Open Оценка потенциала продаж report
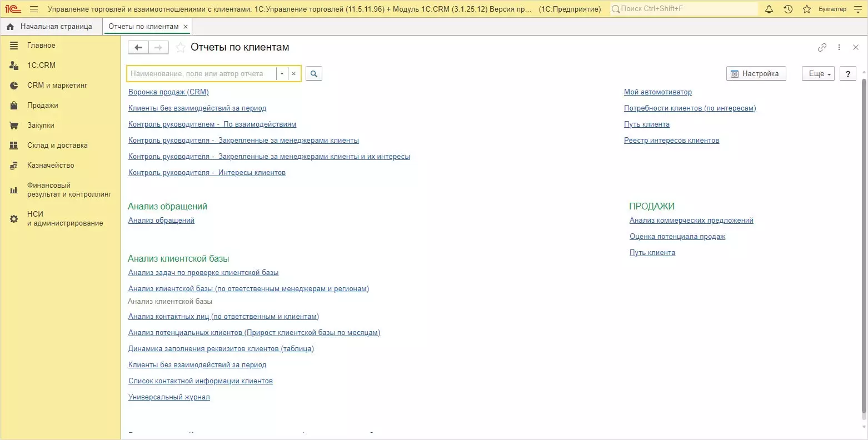The image size is (868, 440). [x=677, y=237]
